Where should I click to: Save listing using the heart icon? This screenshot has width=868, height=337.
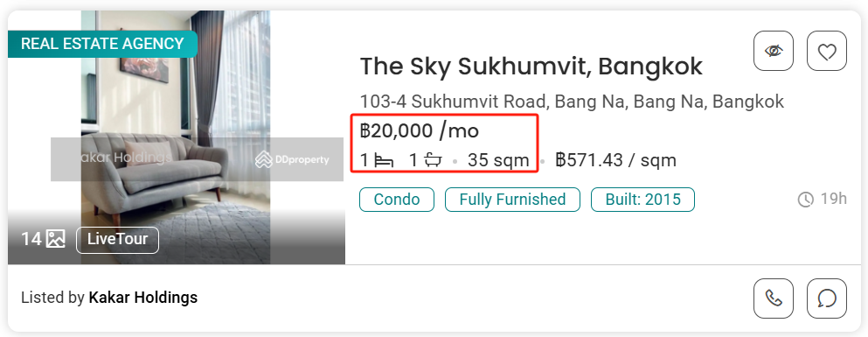point(827,51)
